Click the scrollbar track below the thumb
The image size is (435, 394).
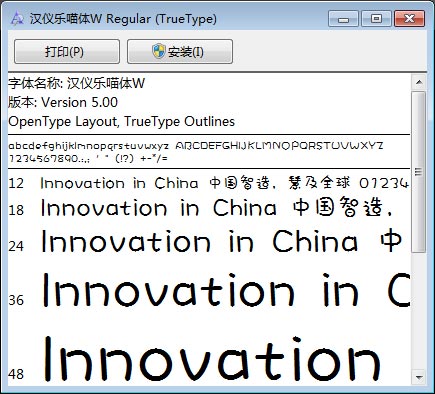click(x=419, y=311)
